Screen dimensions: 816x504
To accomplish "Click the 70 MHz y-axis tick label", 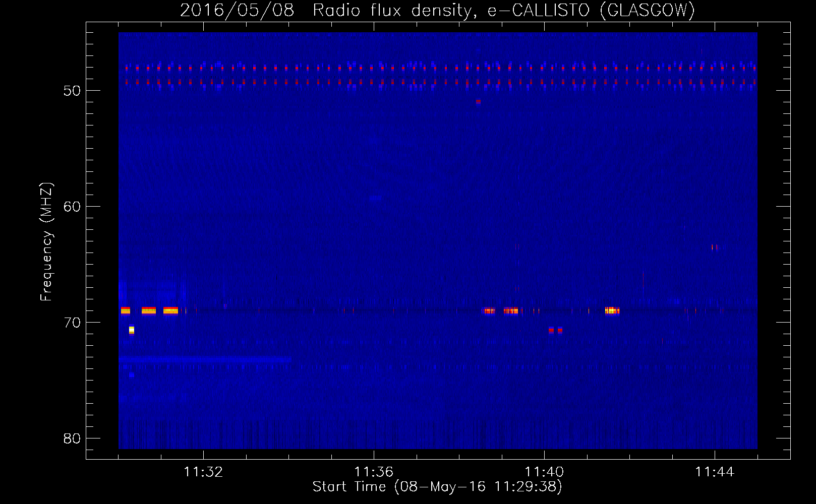I will click(x=72, y=323).
